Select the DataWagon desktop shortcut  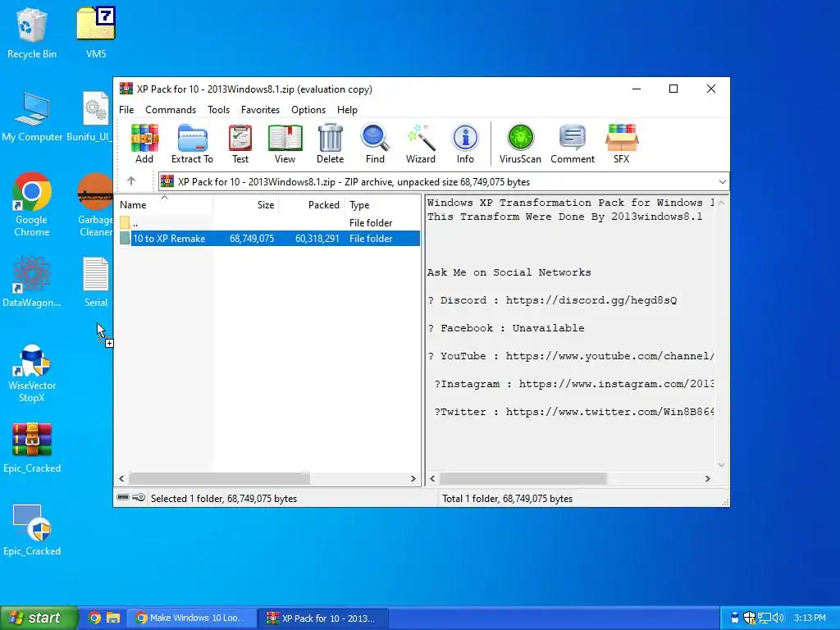[32, 282]
